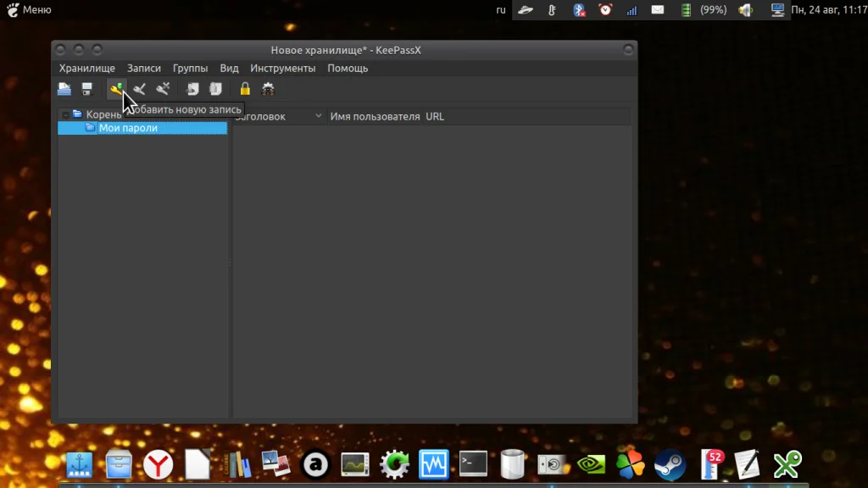Open the date and time clock
This screenshot has width=868, height=488.
829,9
